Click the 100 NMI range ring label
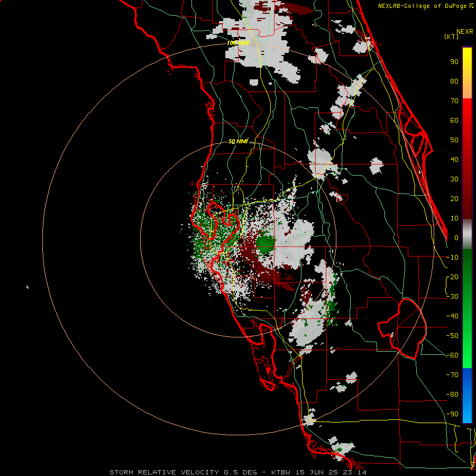This screenshot has width=476, height=476. [238, 43]
